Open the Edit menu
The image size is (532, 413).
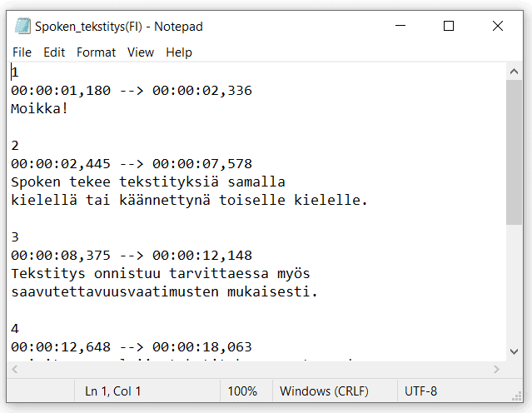[x=54, y=52]
